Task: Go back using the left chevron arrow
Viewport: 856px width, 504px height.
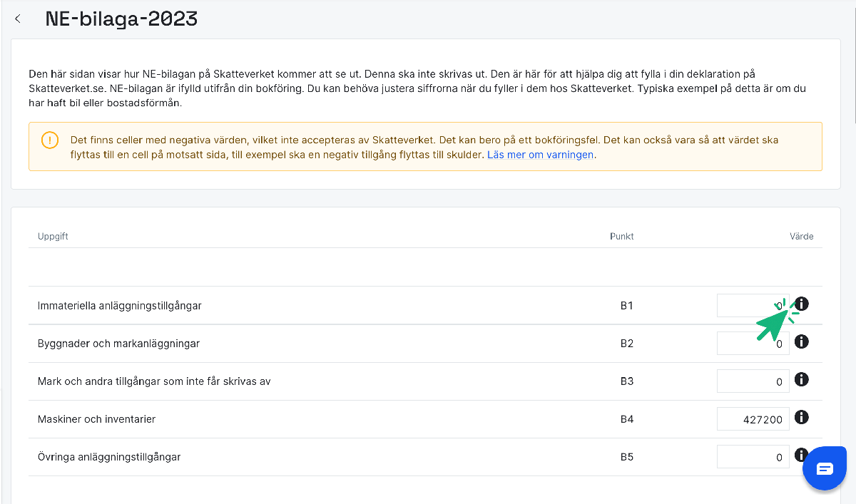Action: 18,19
